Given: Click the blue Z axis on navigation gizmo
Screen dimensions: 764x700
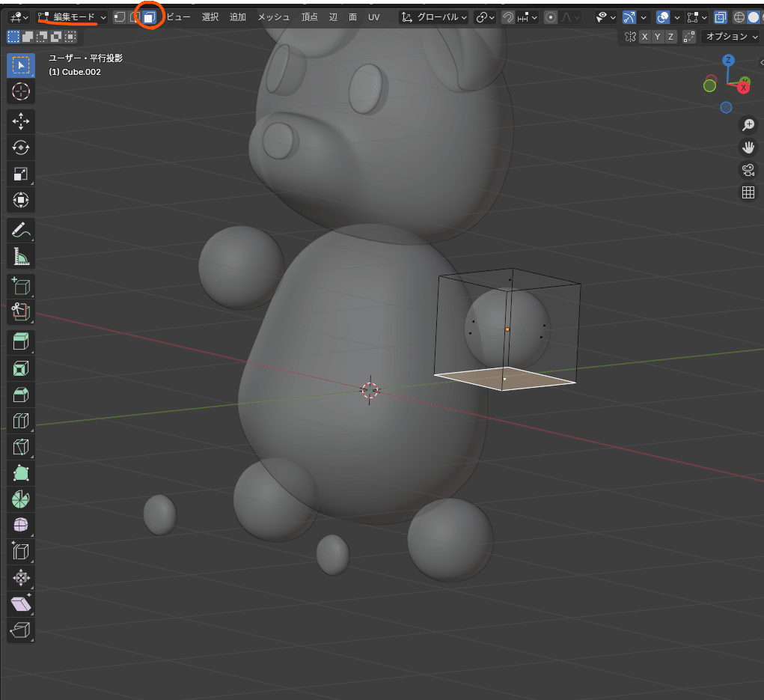Looking at the screenshot, I should pyautogui.click(x=728, y=61).
